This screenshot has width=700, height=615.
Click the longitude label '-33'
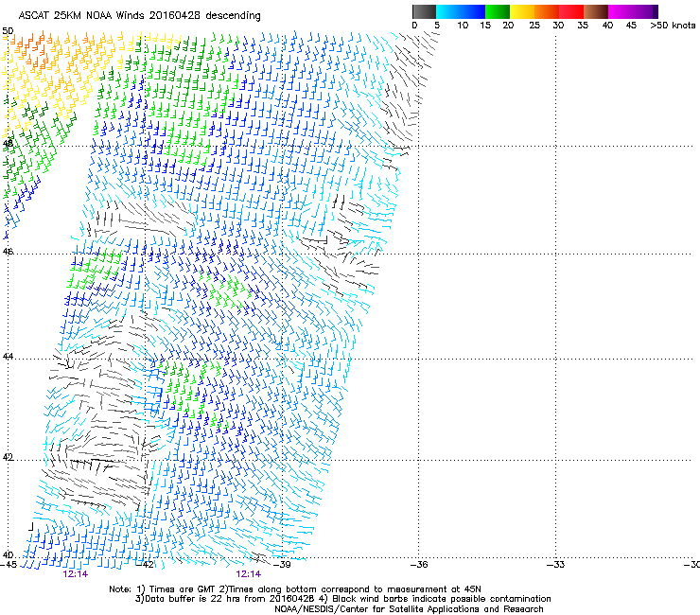pyautogui.click(x=556, y=565)
